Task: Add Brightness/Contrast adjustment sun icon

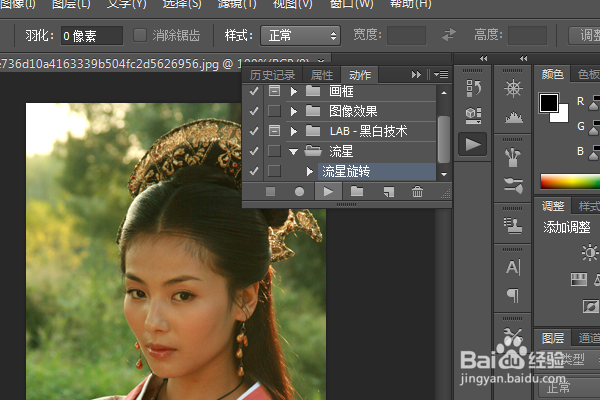Action: click(590, 253)
